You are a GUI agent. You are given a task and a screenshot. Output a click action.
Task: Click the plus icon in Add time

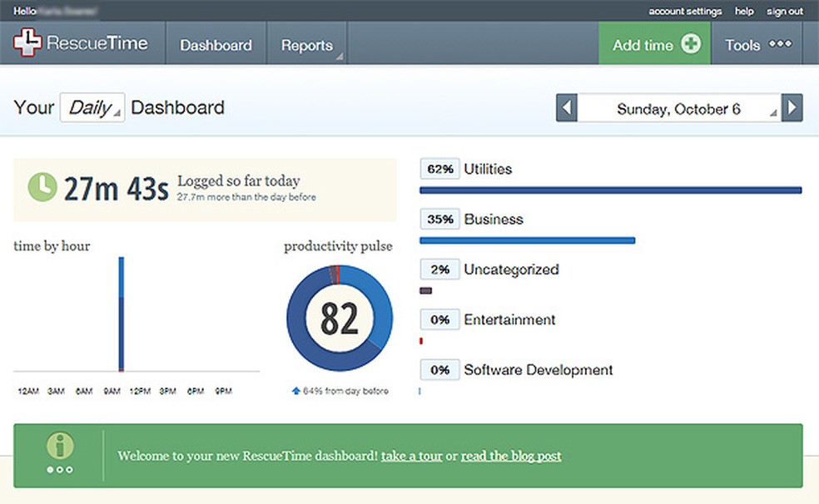(x=691, y=45)
